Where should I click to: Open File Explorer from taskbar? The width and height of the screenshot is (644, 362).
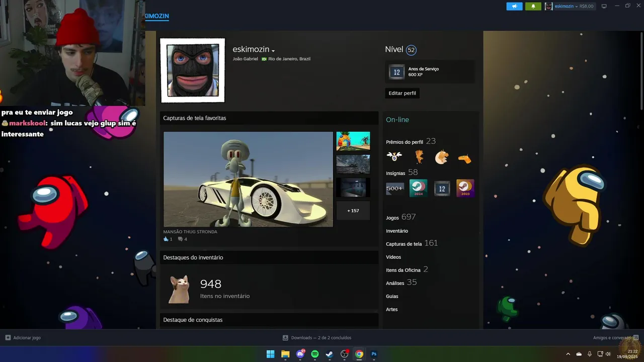pyautogui.click(x=285, y=354)
